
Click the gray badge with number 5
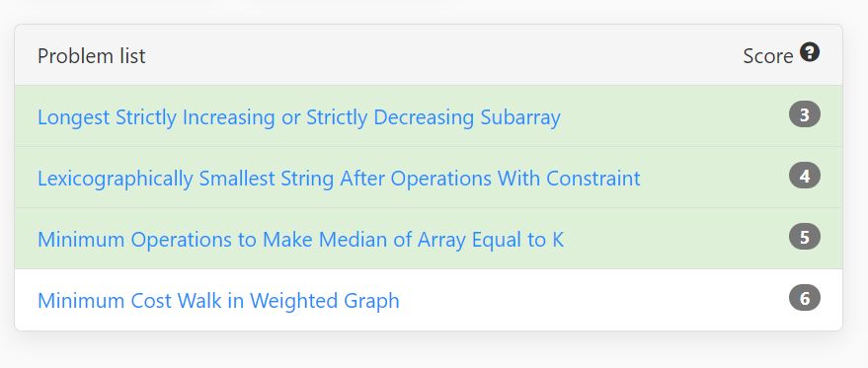pos(805,237)
